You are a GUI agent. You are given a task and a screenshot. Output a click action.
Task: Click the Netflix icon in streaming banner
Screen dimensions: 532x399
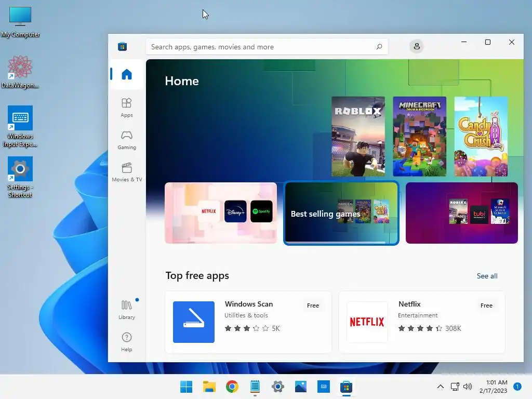pos(209,211)
